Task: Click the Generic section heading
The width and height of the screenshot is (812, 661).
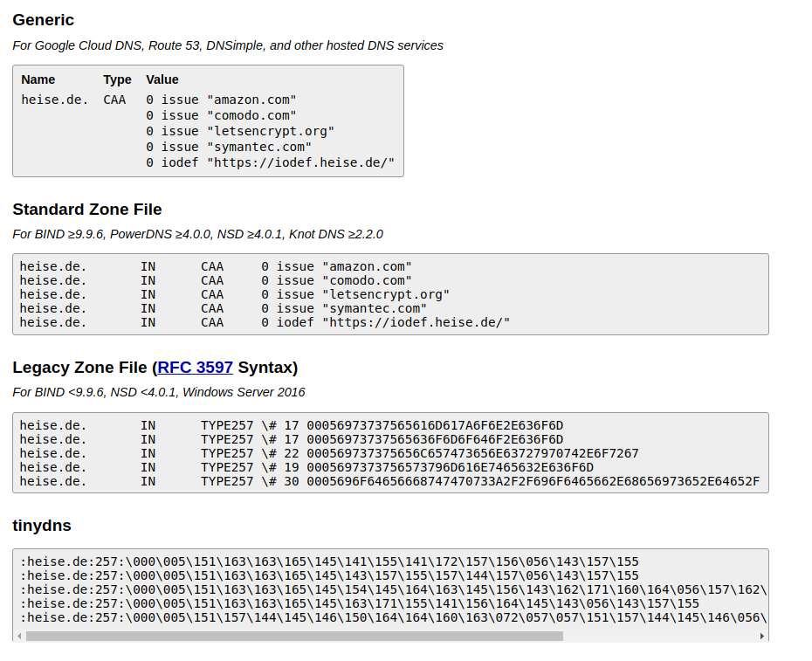Action: point(43,20)
